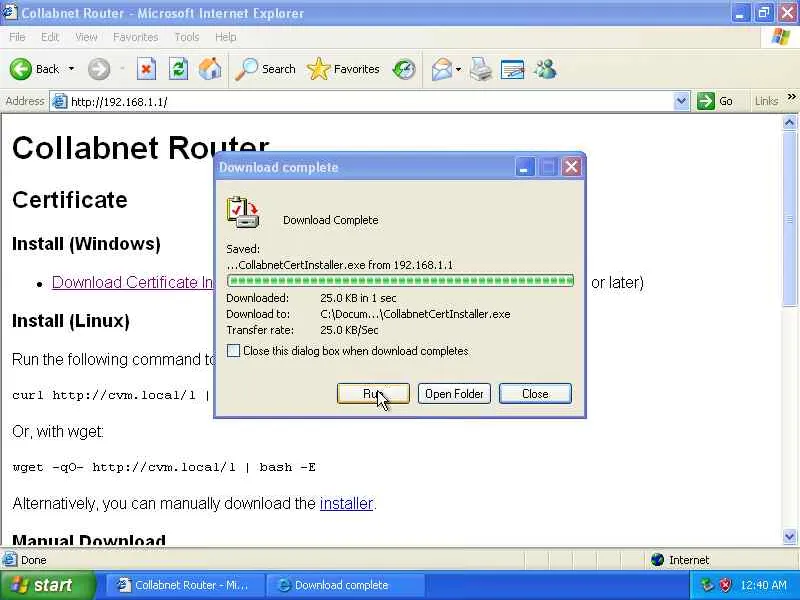The height and width of the screenshot is (600, 800).
Task: Open the Search toolbar button
Action: click(265, 69)
